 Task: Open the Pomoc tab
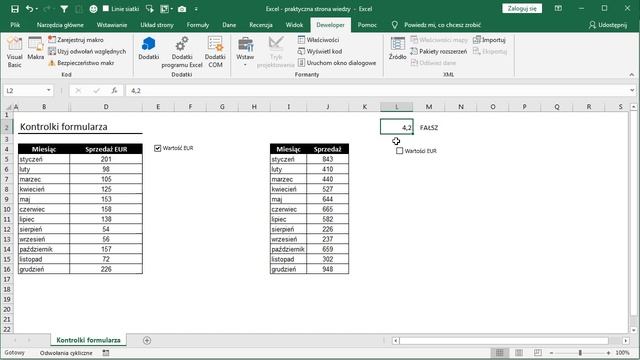tap(367, 25)
